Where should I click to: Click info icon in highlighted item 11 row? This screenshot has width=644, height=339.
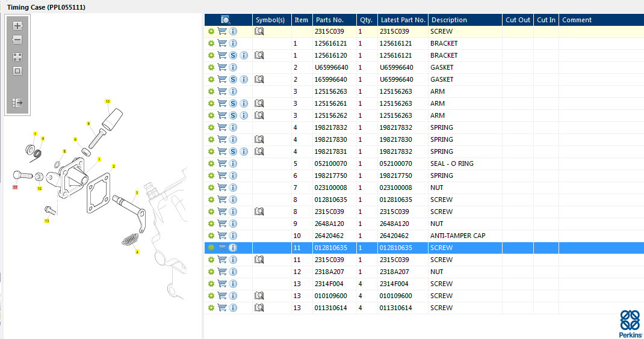233,248
